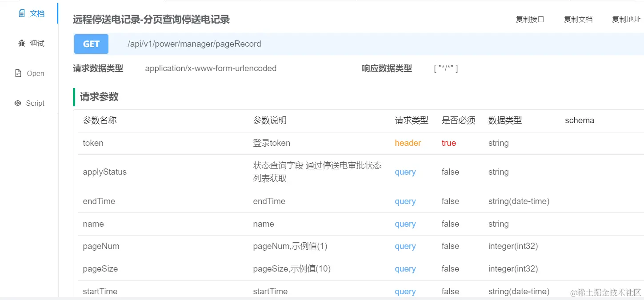
Task: Click the 请求参数 section heading
Action: (99, 97)
